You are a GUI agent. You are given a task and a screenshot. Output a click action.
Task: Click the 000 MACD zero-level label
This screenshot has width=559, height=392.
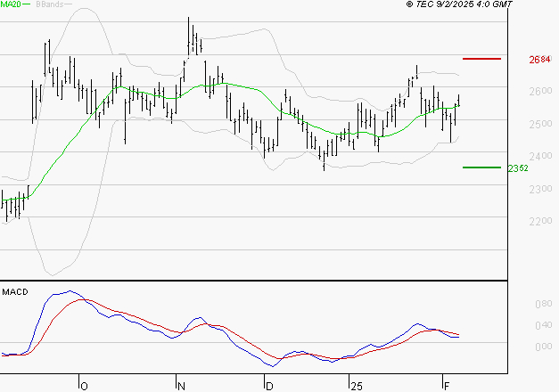[541, 346]
